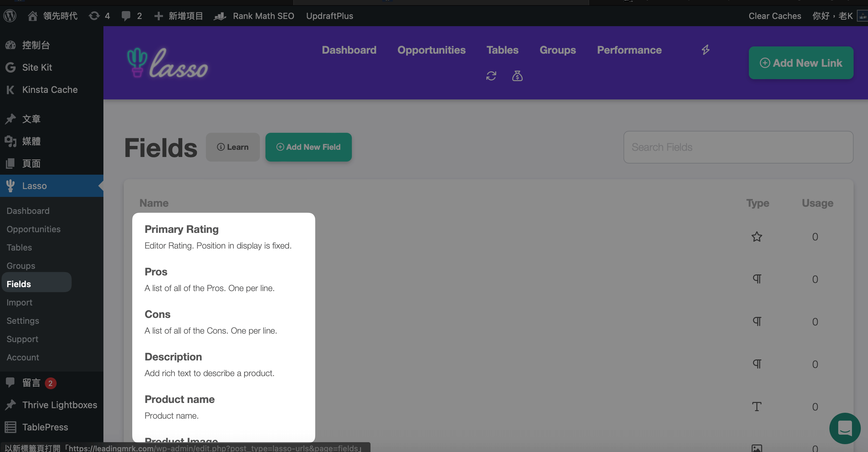Click the Add New Field button

point(308,147)
